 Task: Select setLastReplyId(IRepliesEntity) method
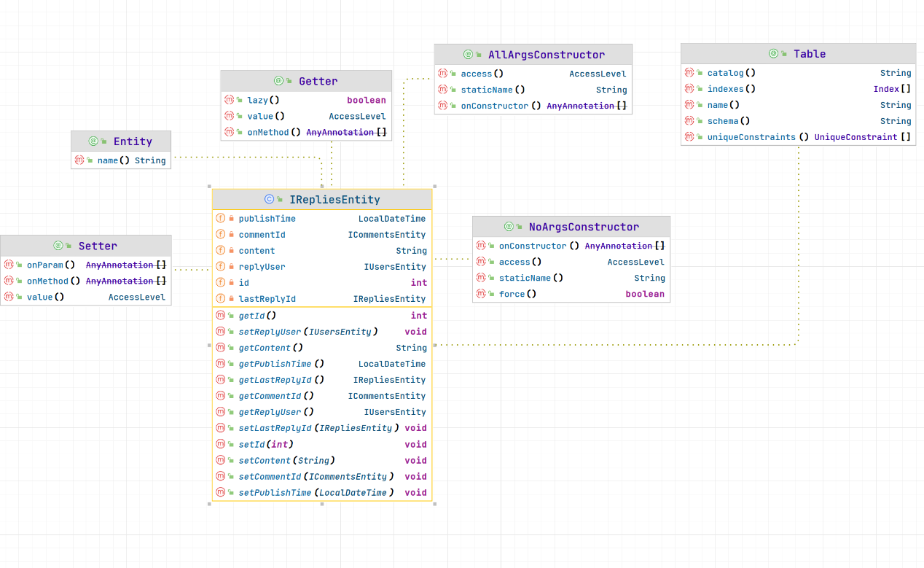tap(322, 428)
